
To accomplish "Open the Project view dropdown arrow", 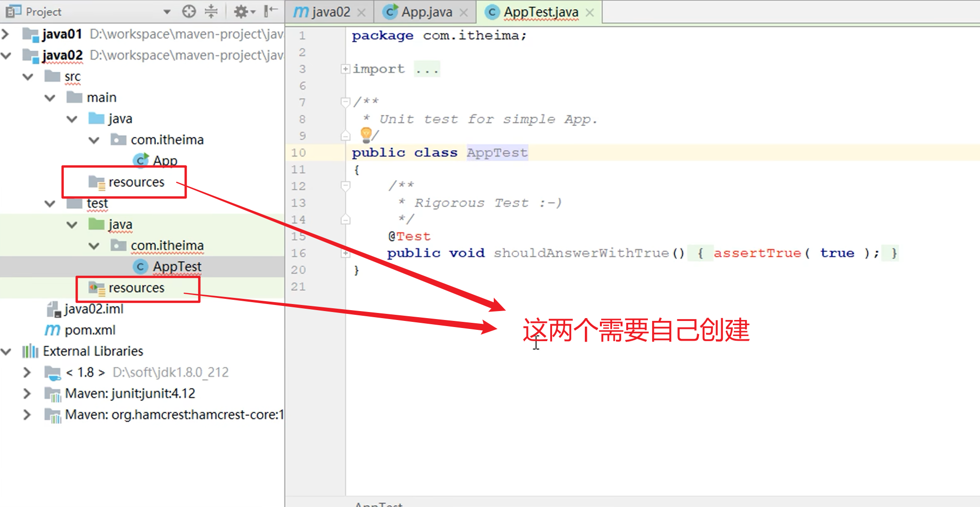I will (167, 11).
